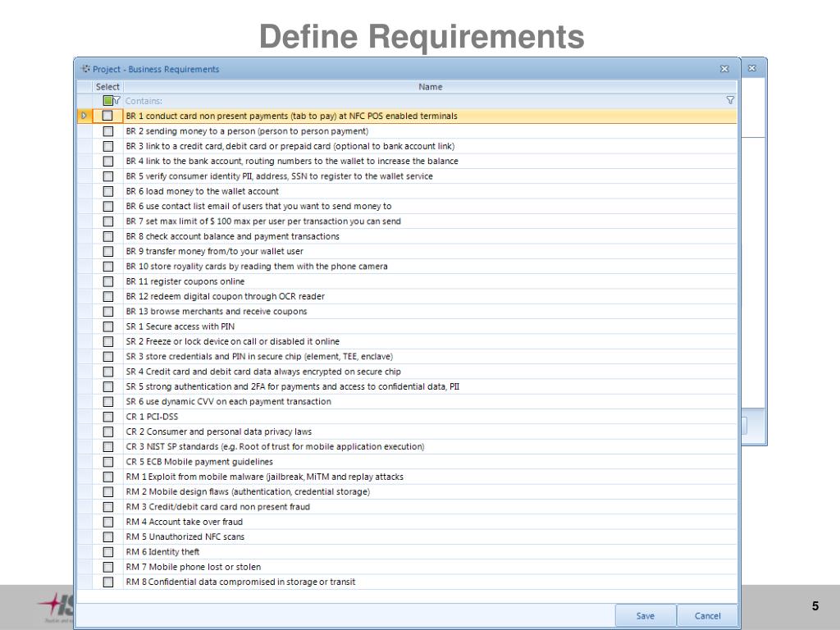Screen dimensions: 840x630
Task: Toggle the select-all filter checkbox icon
Action: click(107, 100)
